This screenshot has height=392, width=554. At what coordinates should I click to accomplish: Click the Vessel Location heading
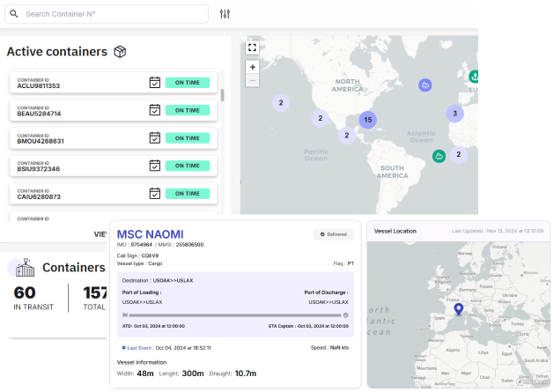click(x=395, y=231)
